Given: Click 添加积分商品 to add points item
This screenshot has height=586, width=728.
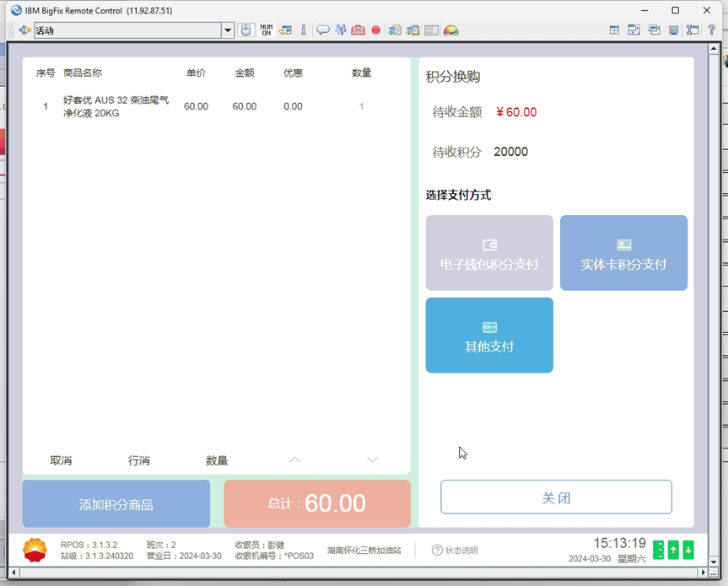Looking at the screenshot, I should tap(116, 504).
